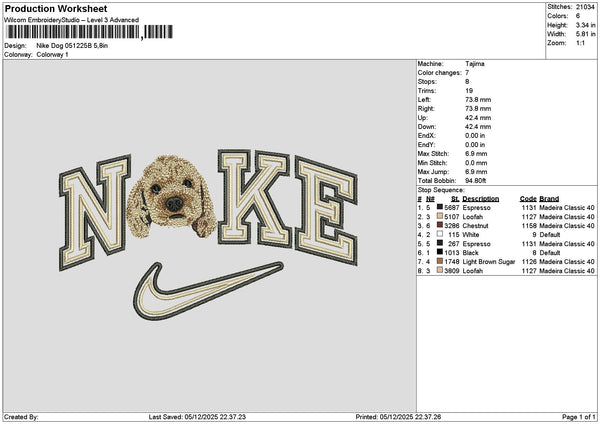Click the 'Light Brown Sugar' description text
The width and height of the screenshot is (600, 424).
(489, 262)
